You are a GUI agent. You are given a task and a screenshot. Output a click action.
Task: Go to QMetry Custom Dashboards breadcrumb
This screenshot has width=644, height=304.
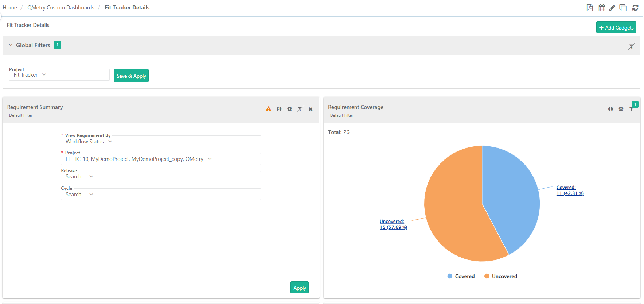coord(61,8)
